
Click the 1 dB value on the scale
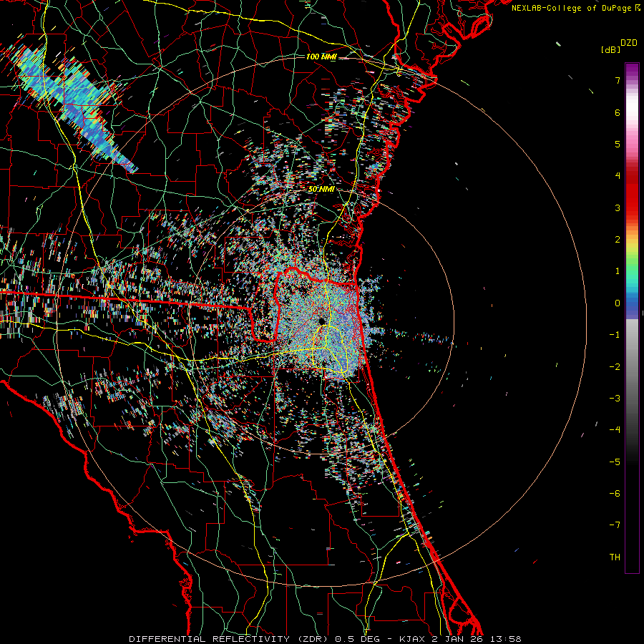pos(618,271)
